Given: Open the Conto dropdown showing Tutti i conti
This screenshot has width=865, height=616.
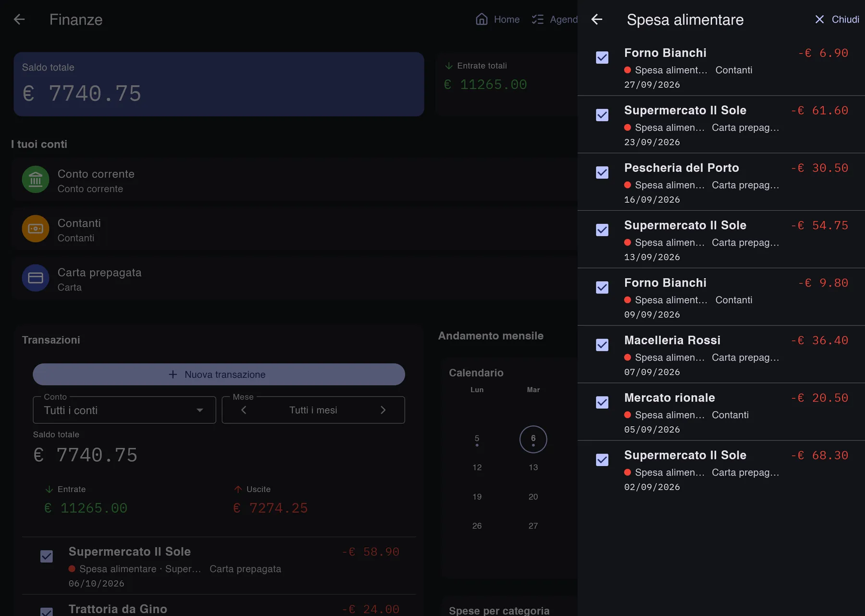Looking at the screenshot, I should point(124,410).
